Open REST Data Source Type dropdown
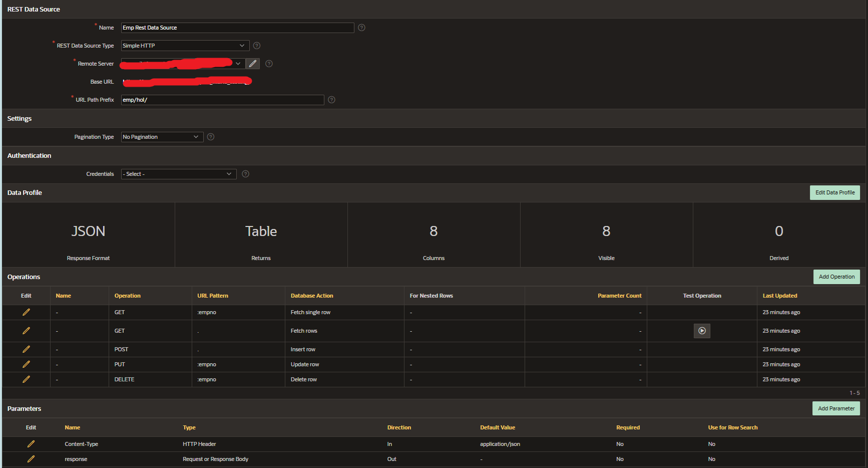 point(185,46)
